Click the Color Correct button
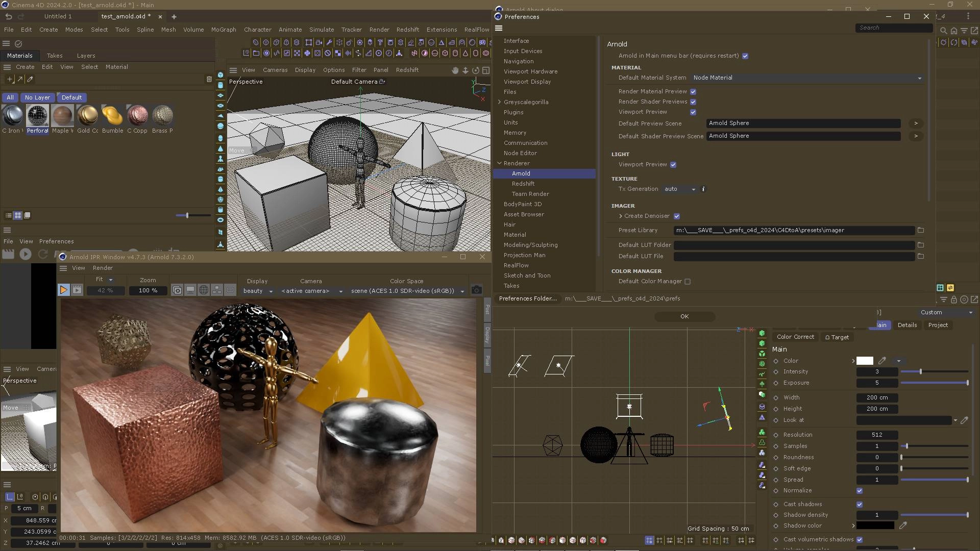Screen dimensions: 980x551 click(x=795, y=337)
